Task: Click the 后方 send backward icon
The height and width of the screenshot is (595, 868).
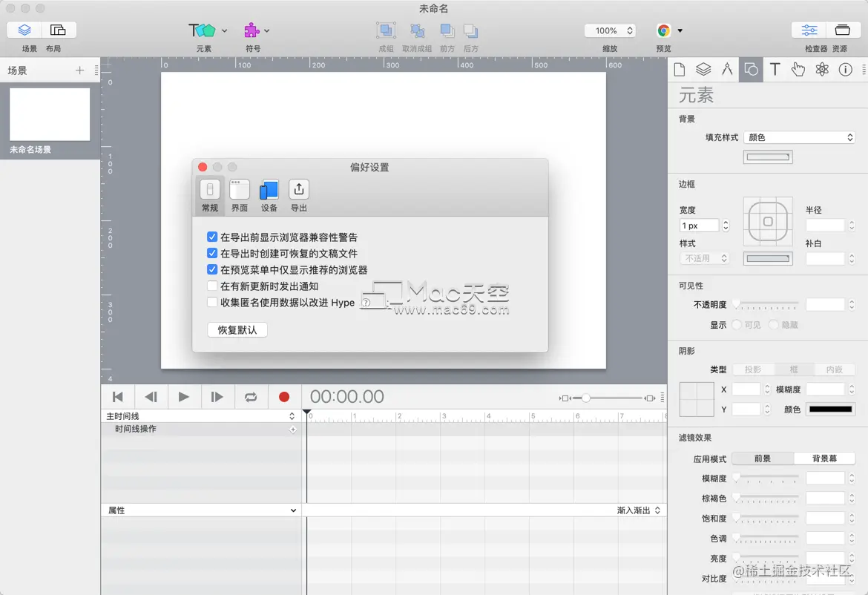Action: click(470, 30)
